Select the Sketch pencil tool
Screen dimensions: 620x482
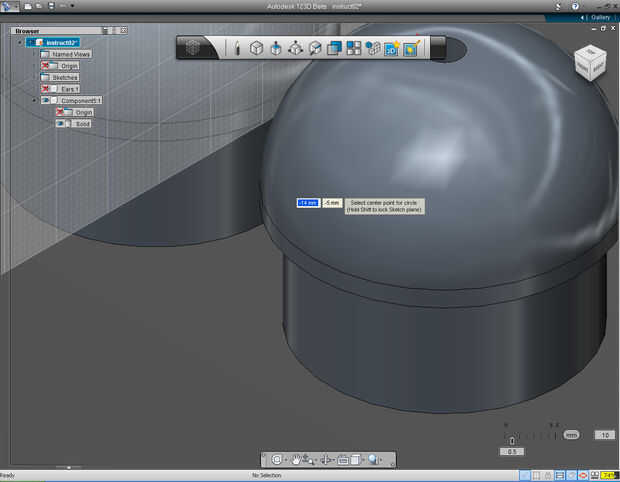[x=238, y=48]
